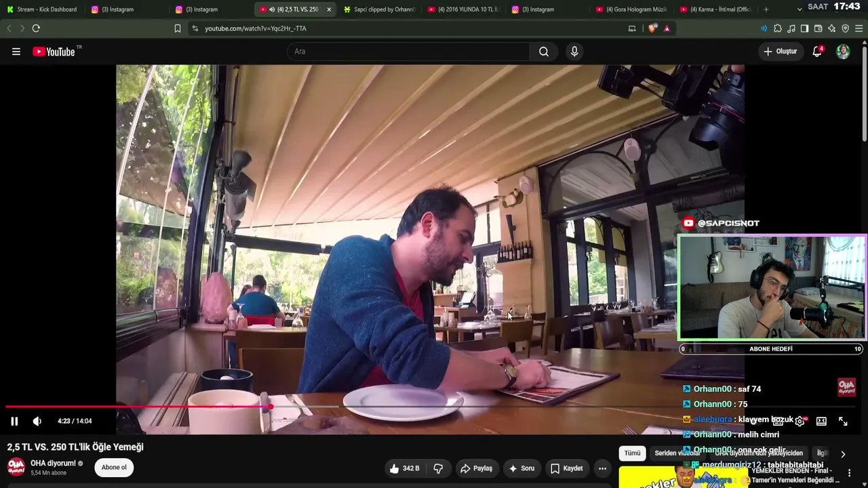View site information in address bar
868x488 pixels.
[x=195, y=28]
